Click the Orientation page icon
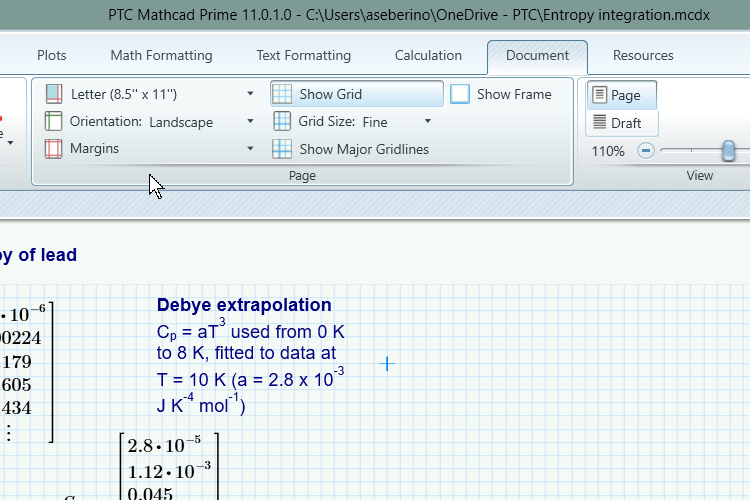This screenshot has width=750, height=500. (x=54, y=122)
